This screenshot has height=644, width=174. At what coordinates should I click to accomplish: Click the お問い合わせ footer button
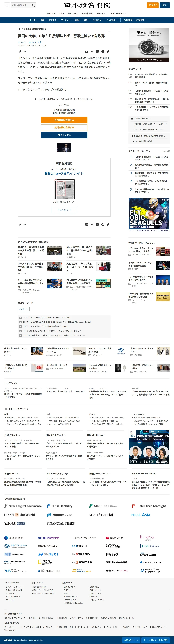coord(131,640)
